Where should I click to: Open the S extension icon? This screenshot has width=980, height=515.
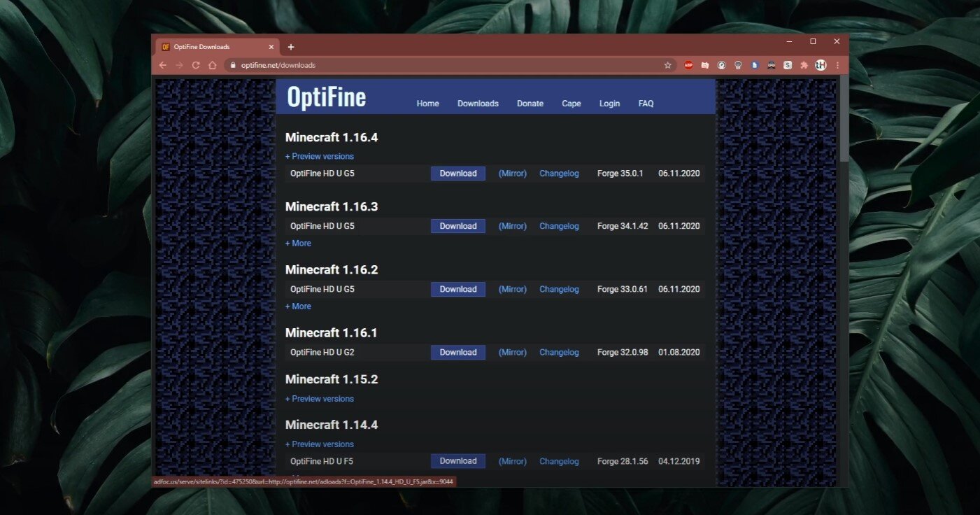[x=788, y=65]
